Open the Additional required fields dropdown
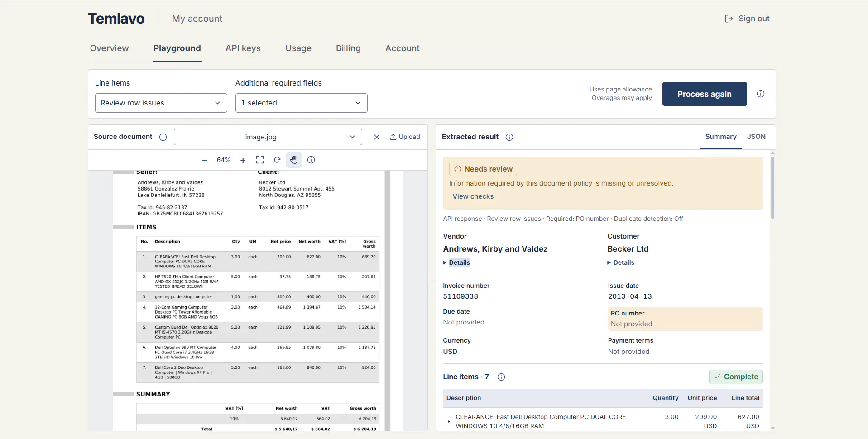The height and width of the screenshot is (439, 868). tap(301, 103)
